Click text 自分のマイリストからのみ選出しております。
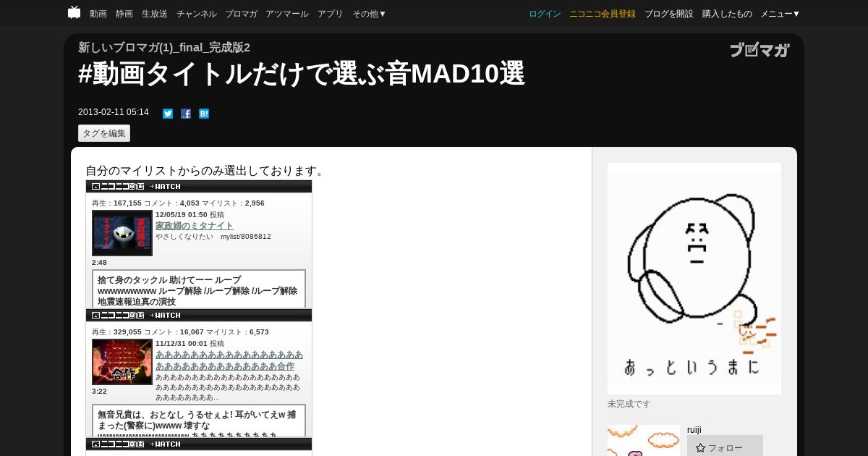 click(206, 171)
